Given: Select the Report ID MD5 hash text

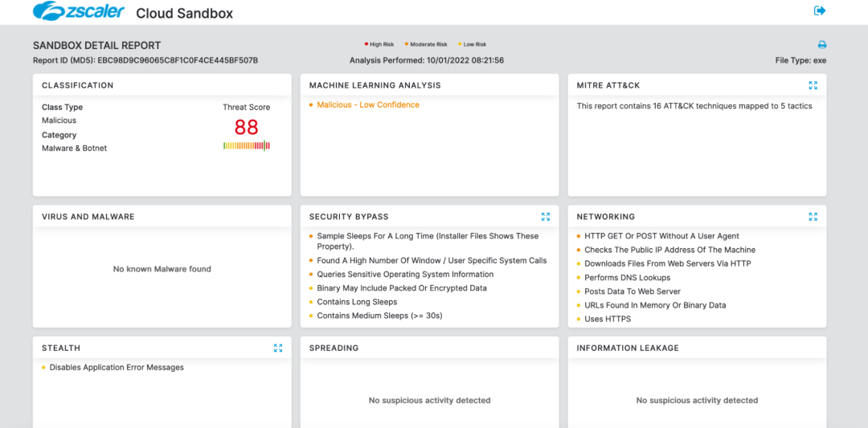Looking at the screenshot, I should [178, 60].
